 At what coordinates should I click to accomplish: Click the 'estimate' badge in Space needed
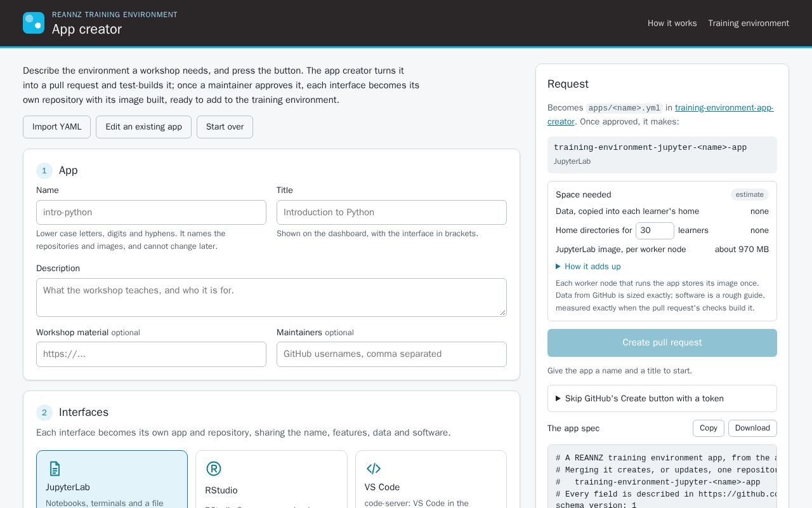tap(749, 195)
